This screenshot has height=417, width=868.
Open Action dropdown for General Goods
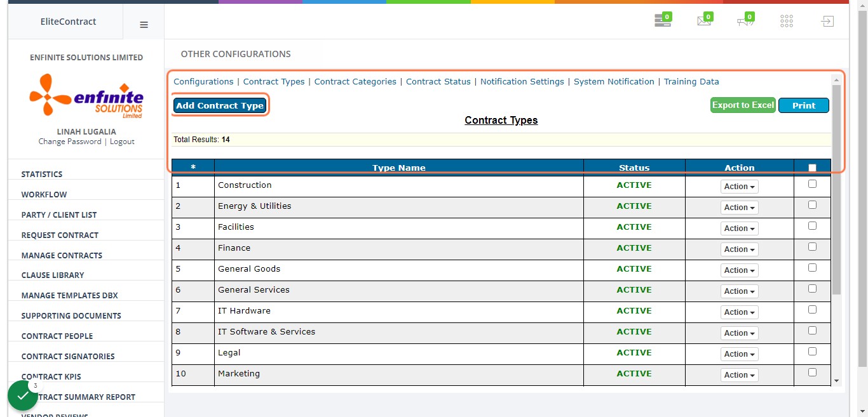click(x=740, y=270)
